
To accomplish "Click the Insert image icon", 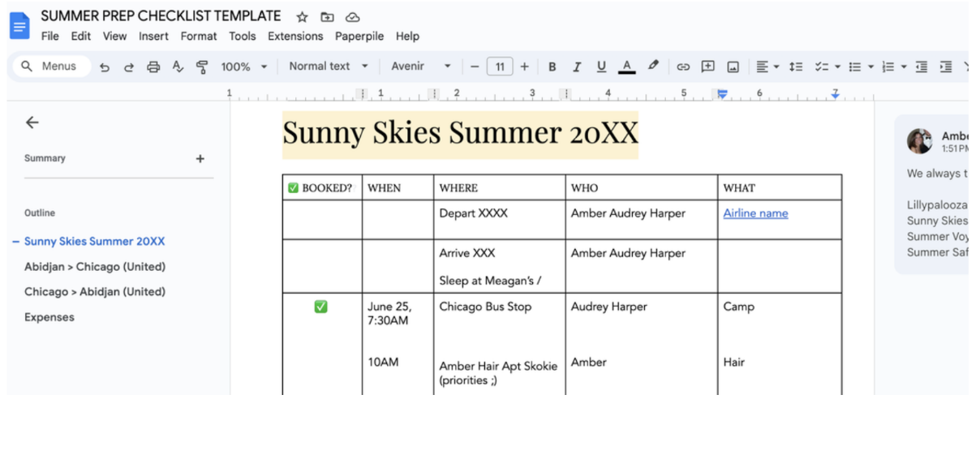I will click(x=733, y=67).
